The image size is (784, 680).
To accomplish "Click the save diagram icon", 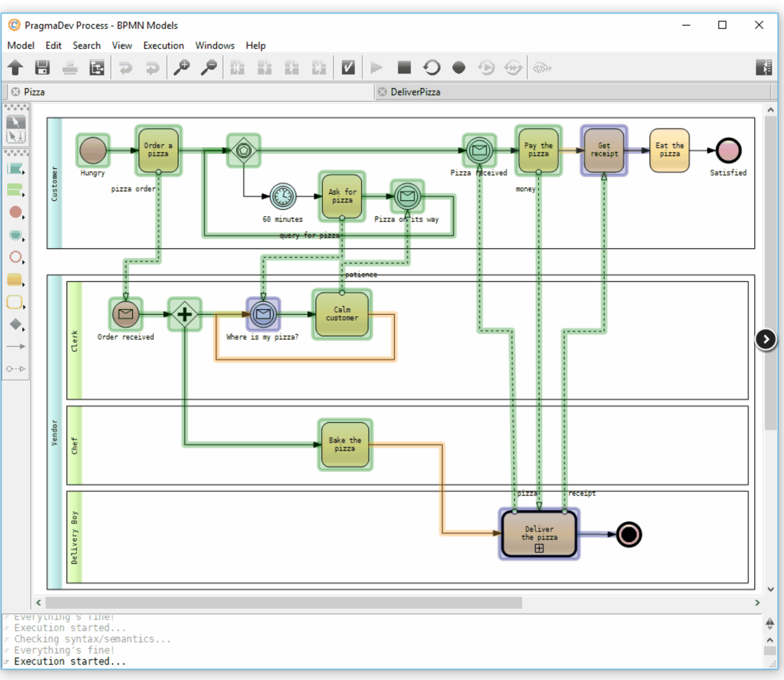I will tap(42, 68).
